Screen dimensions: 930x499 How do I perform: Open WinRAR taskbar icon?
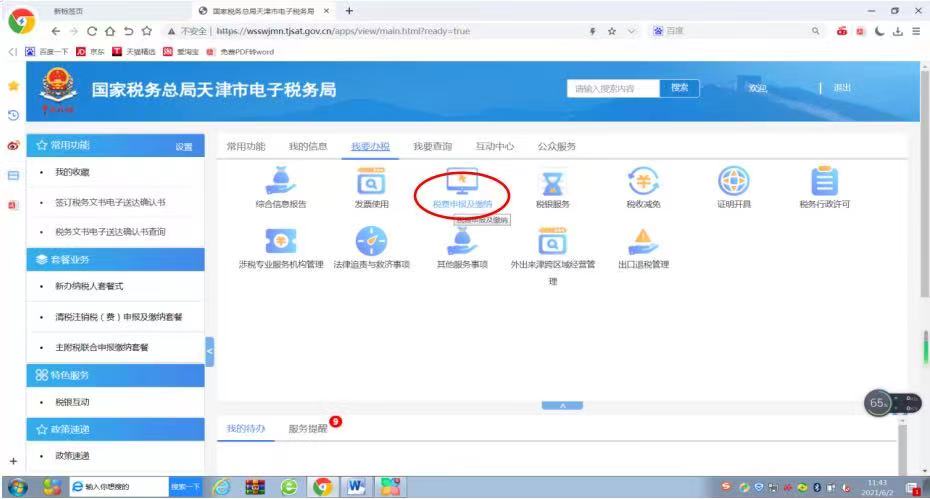pyautogui.click(x=255, y=487)
